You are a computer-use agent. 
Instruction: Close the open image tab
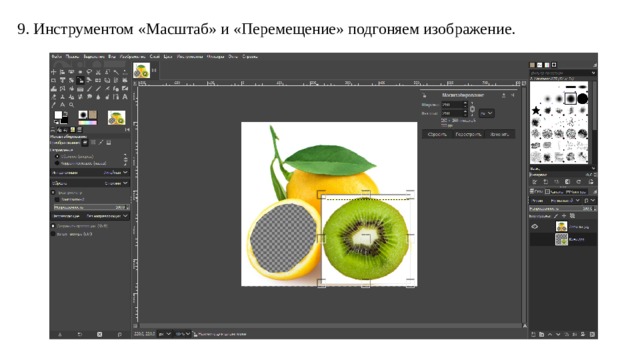tap(154, 70)
